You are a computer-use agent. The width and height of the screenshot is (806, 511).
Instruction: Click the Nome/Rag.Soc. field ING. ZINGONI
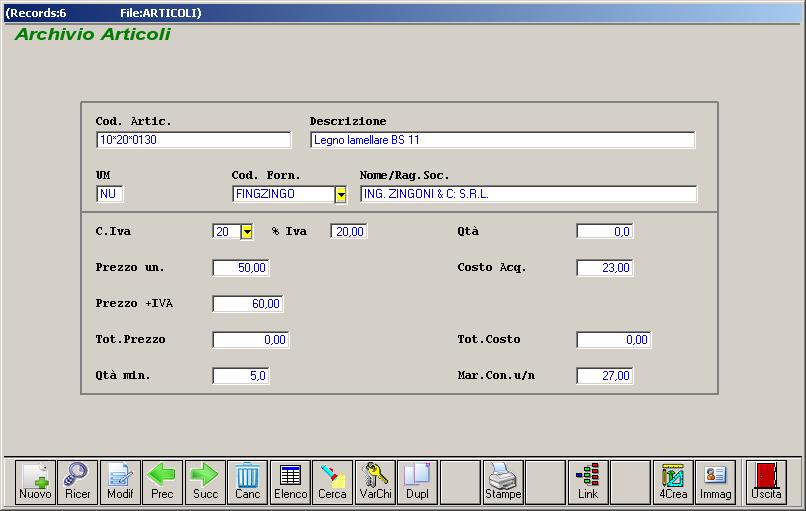point(528,194)
